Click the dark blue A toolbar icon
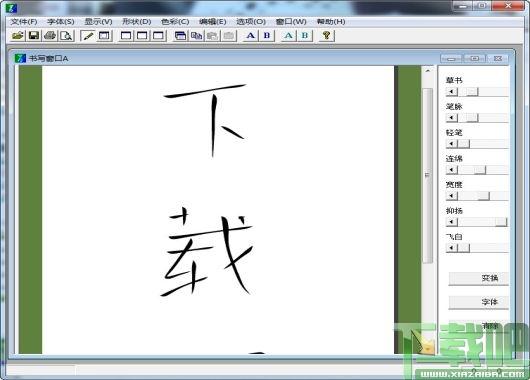 coord(250,35)
